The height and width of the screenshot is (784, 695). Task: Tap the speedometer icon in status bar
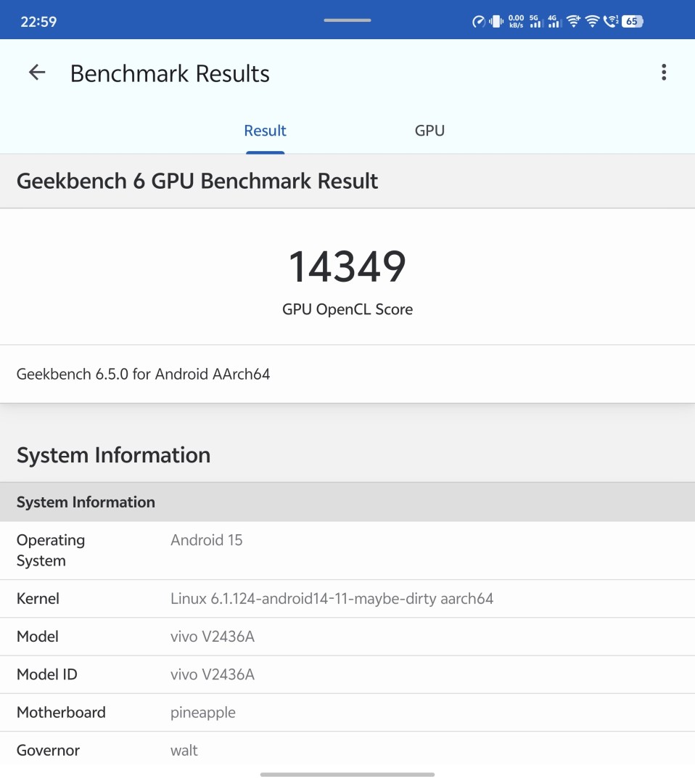478,22
